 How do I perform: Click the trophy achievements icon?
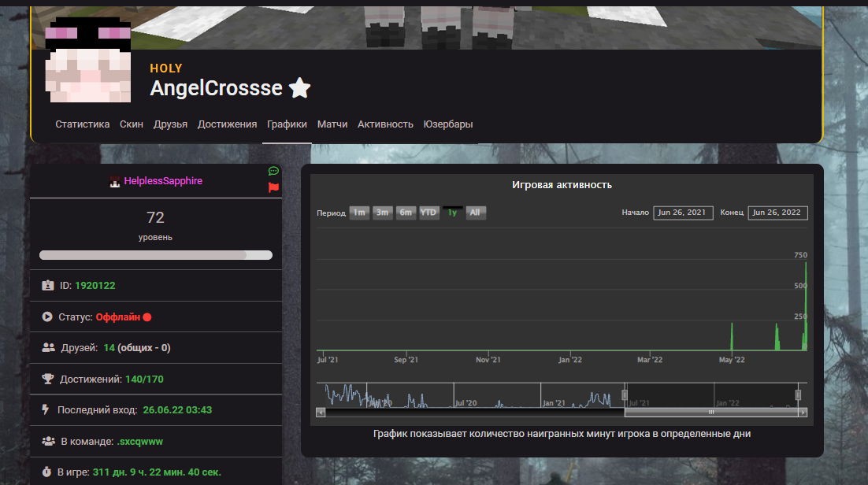click(47, 379)
